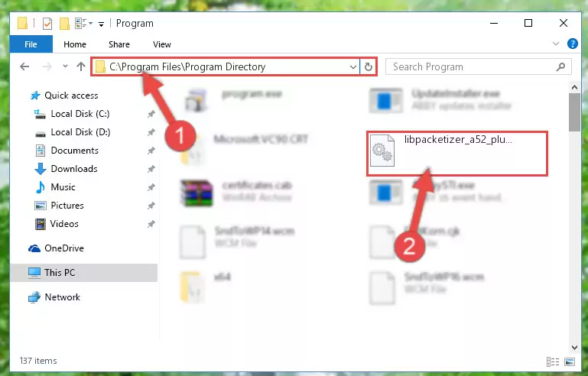Click pin icon beside Local Disk (D:)
Screen dimensions: 588x376
point(151,132)
